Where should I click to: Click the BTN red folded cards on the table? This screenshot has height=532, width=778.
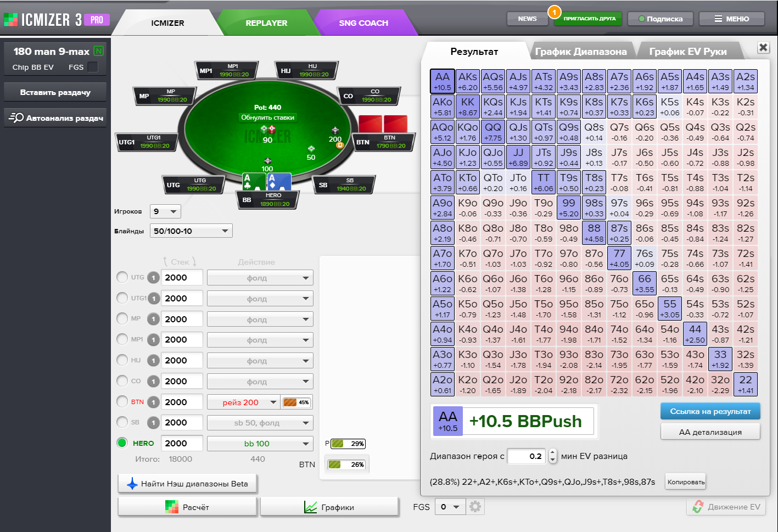point(383,124)
